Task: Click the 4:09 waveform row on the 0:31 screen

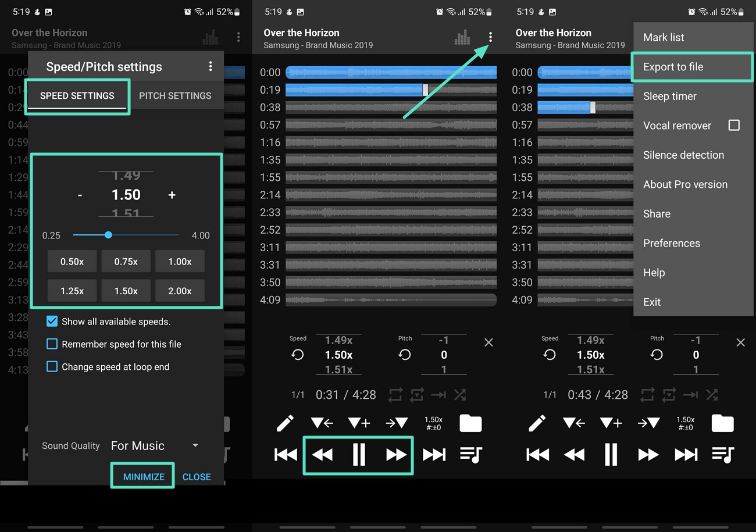Action: 391,300
